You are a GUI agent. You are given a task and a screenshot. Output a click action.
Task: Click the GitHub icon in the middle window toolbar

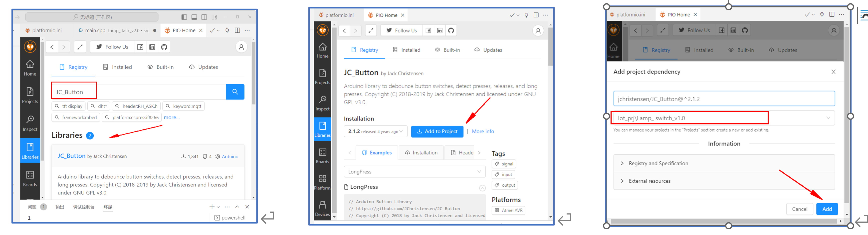click(451, 30)
